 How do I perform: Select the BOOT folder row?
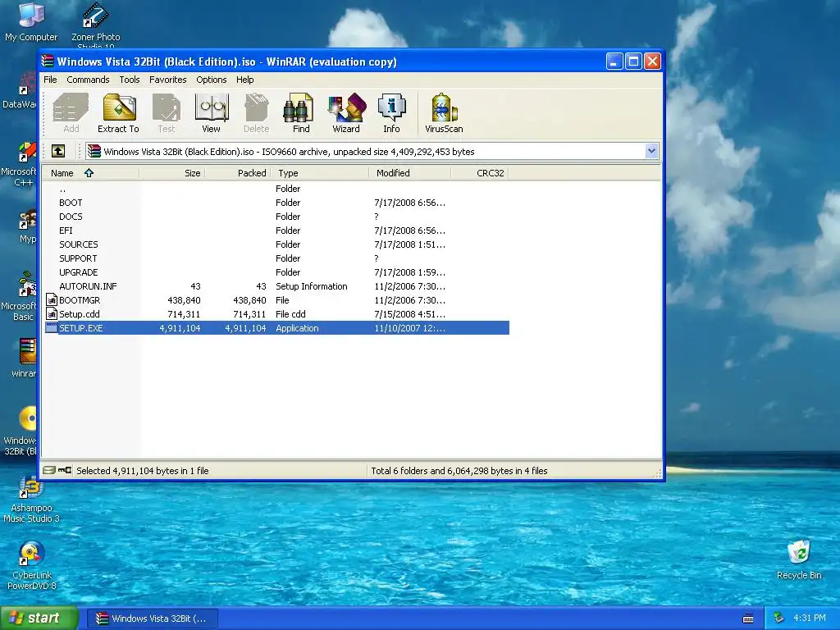point(277,203)
